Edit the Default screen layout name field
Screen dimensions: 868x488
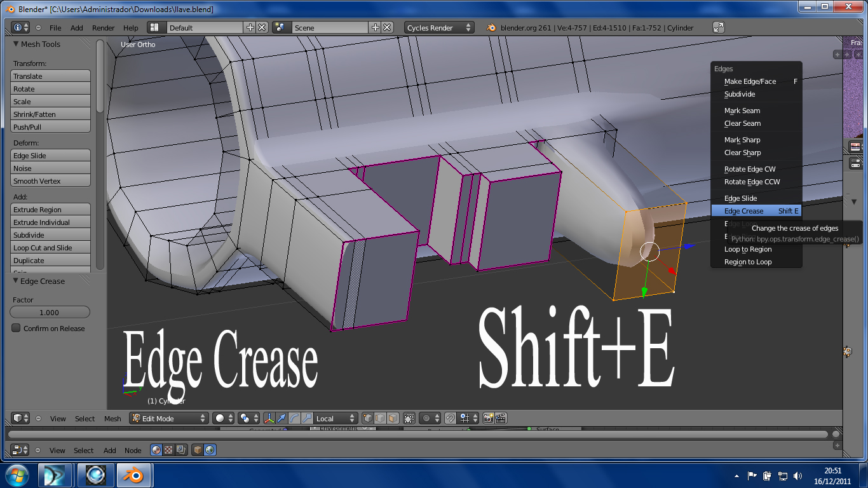[205, 27]
